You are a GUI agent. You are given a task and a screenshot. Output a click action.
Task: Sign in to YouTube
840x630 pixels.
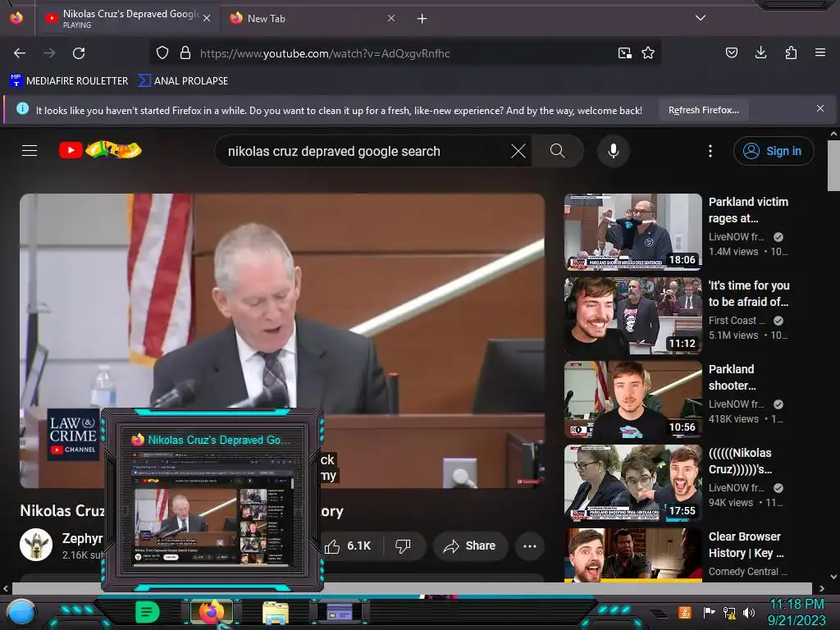coord(773,152)
